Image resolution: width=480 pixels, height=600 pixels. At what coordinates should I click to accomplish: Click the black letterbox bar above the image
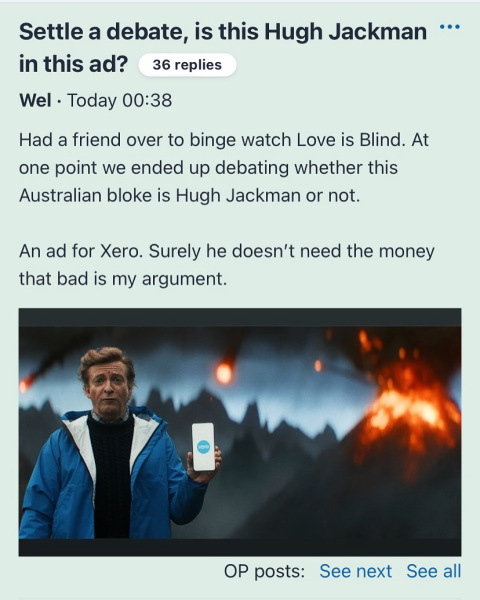coord(240,317)
